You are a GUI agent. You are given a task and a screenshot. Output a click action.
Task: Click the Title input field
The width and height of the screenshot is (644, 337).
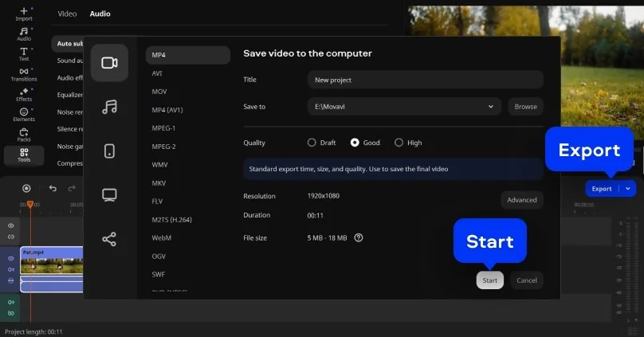coord(425,80)
